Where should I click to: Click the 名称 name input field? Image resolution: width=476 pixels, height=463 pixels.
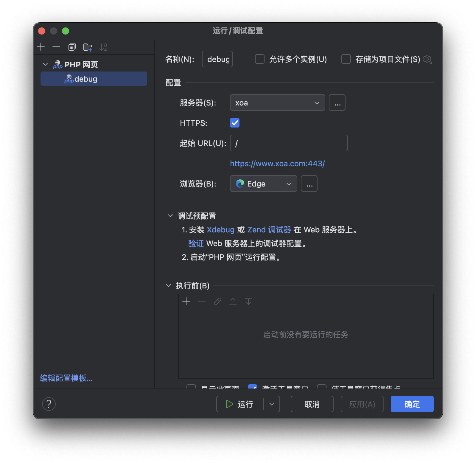217,59
